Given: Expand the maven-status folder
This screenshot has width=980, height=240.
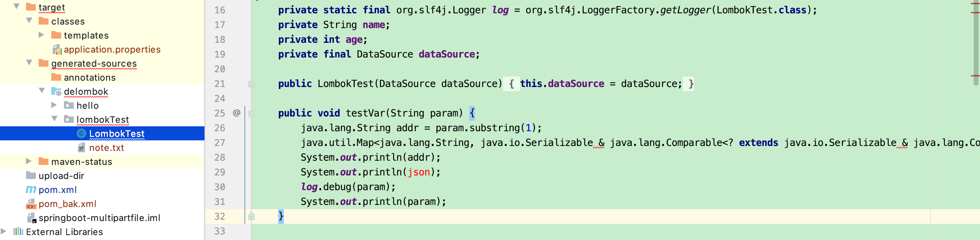Looking at the screenshot, I should (28, 161).
